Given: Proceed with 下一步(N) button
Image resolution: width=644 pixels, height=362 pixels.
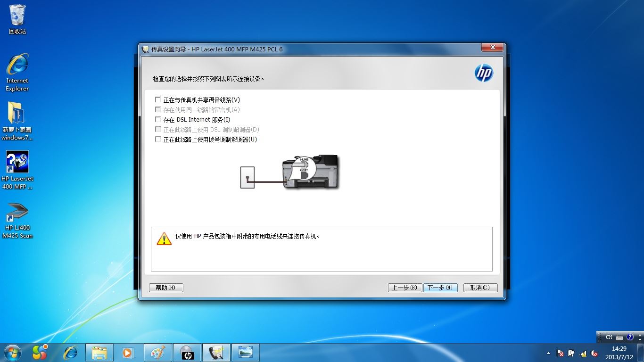Looking at the screenshot, I should pyautogui.click(x=440, y=288).
